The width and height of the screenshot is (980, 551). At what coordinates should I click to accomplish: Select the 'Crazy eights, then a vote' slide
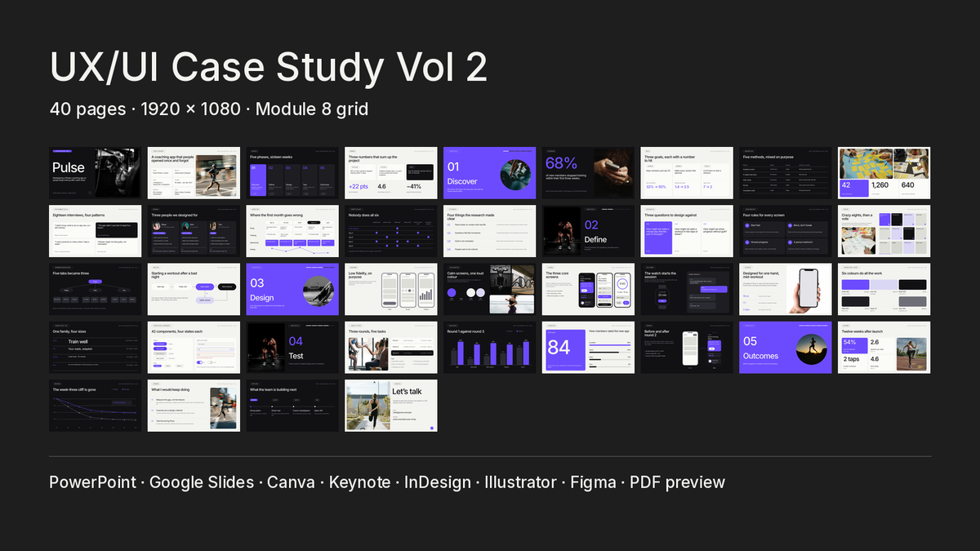point(884,231)
